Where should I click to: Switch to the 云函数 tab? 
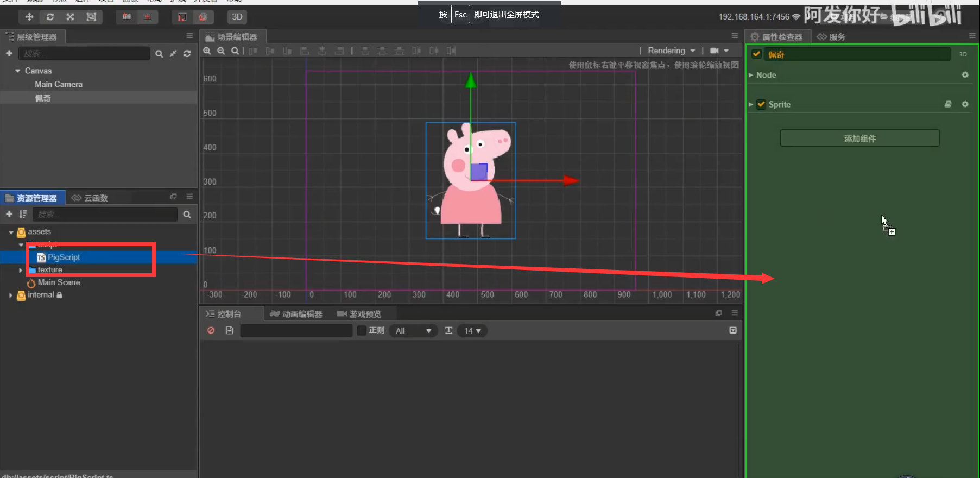90,198
